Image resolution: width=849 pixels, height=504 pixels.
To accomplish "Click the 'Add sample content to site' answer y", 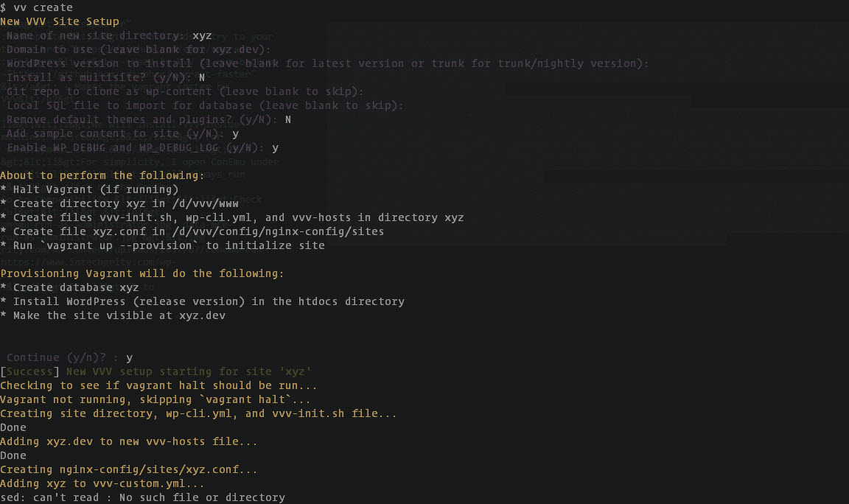I will [236, 134].
